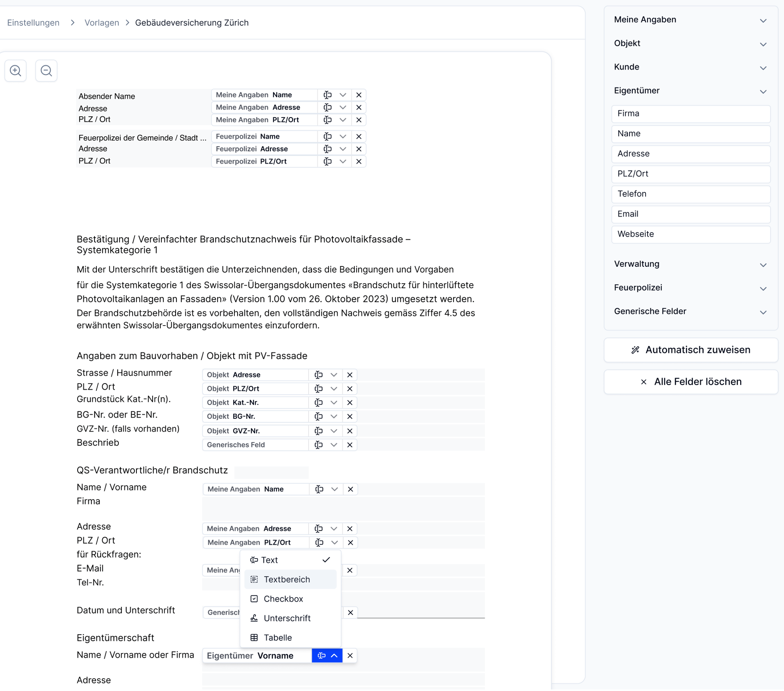The image size is (784, 691).
Task: Click field type icon for Objekt Adresse row
Action: [318, 375]
